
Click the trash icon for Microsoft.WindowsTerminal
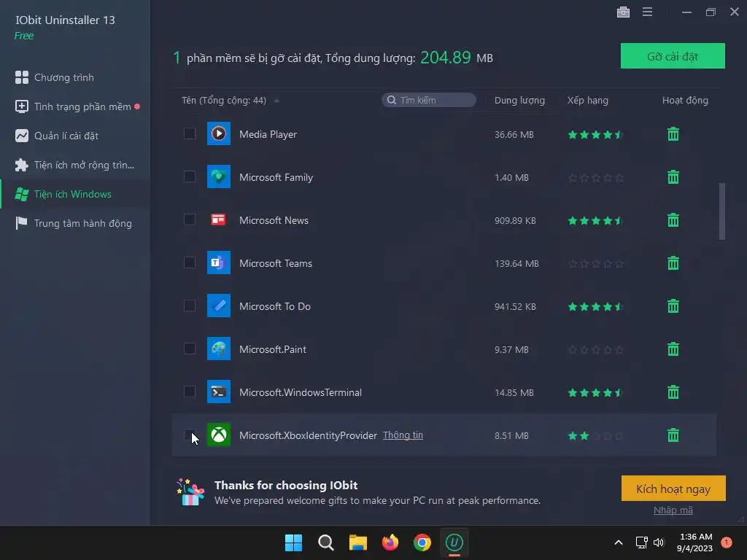coord(673,392)
